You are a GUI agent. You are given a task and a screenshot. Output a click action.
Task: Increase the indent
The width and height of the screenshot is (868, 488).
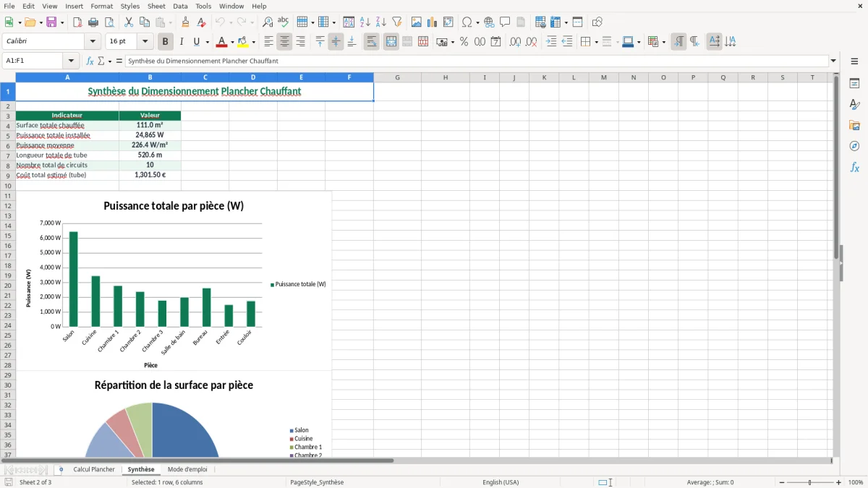point(551,42)
